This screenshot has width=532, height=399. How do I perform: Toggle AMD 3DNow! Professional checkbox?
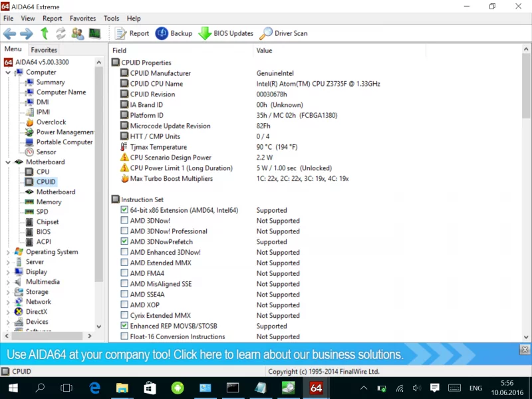tap(124, 231)
